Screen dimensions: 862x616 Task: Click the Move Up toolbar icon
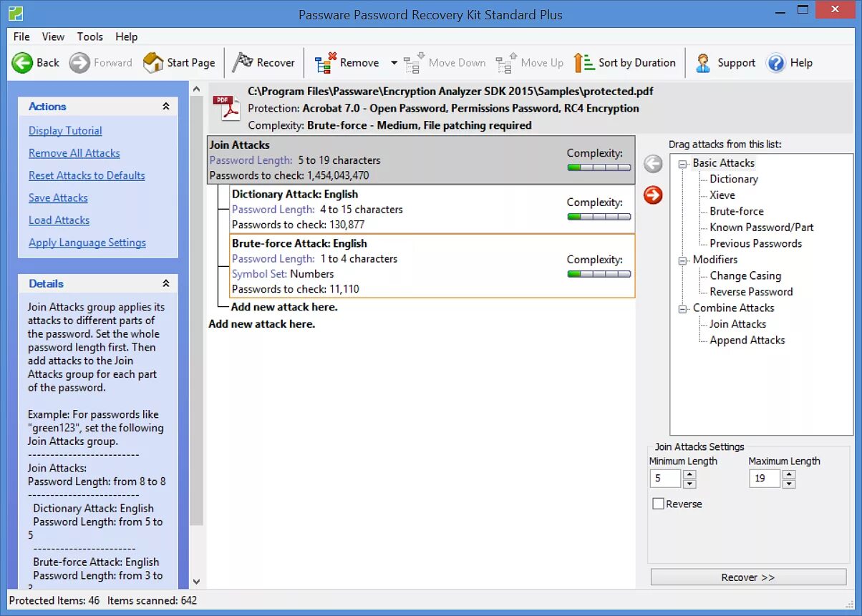(x=506, y=63)
